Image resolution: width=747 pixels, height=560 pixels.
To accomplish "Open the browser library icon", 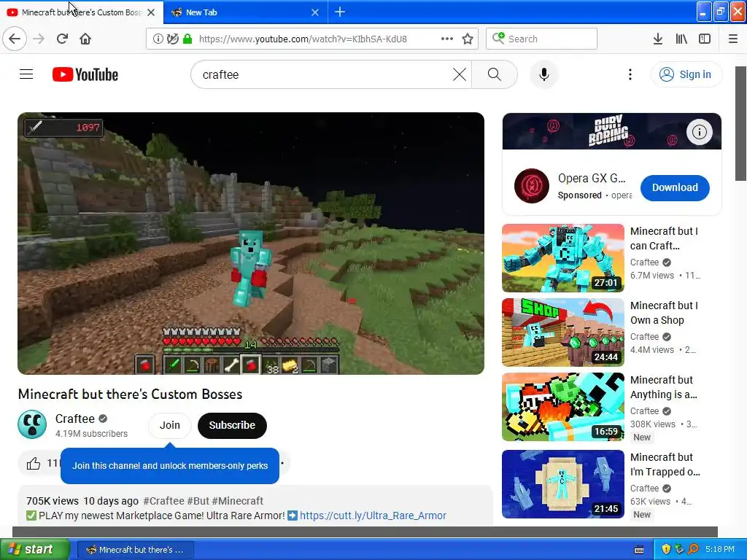I will (x=681, y=39).
